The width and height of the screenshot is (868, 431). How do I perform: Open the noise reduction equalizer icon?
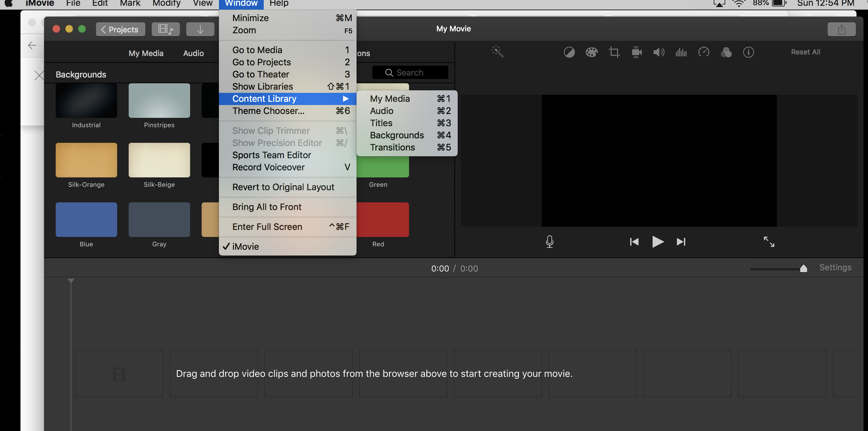point(681,52)
